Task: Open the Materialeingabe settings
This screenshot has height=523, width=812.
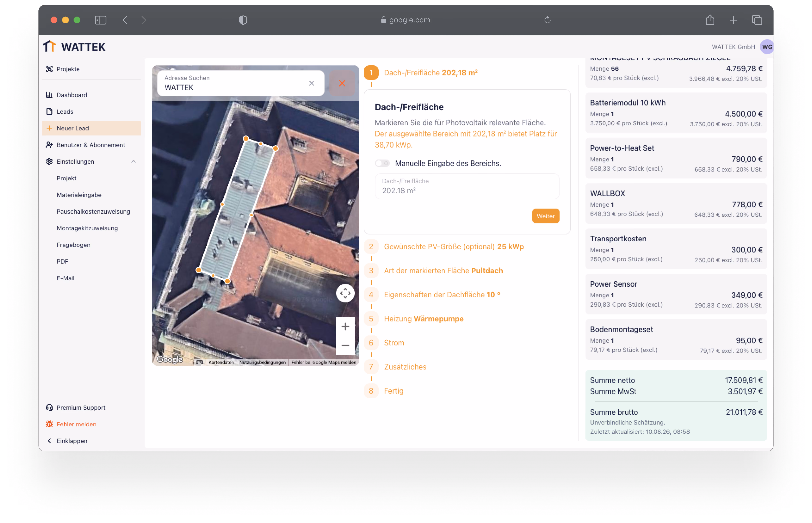Action: [79, 195]
